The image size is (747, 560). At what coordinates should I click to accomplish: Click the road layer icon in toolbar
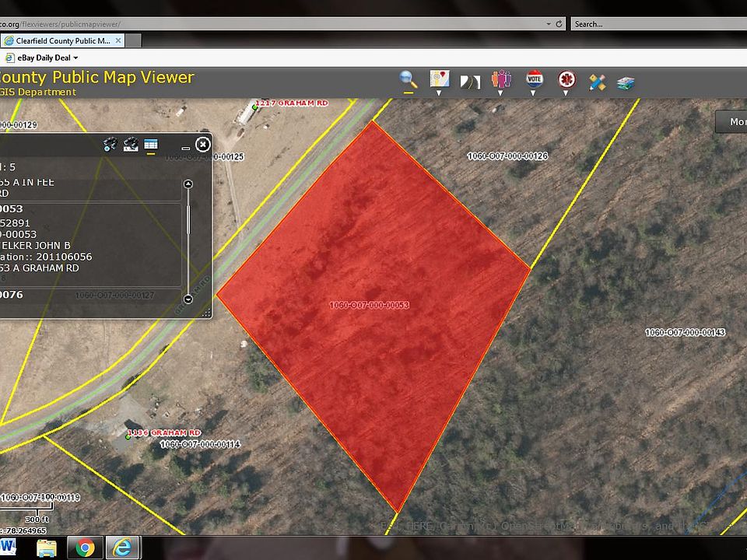coord(470,81)
